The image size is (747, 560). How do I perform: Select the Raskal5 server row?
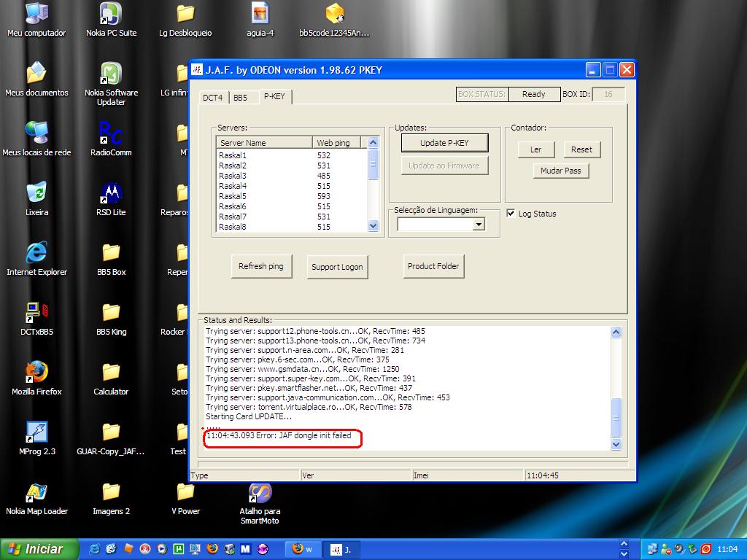(x=292, y=196)
